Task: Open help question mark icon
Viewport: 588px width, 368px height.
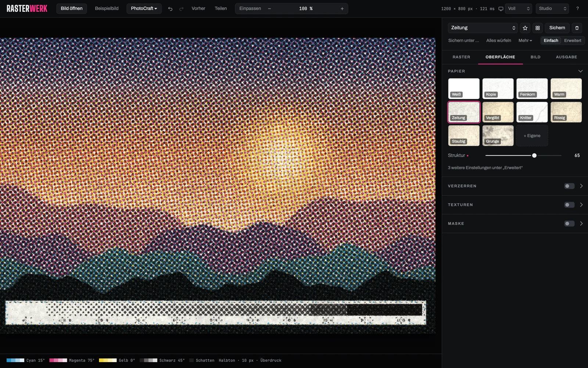Action: (577, 8)
